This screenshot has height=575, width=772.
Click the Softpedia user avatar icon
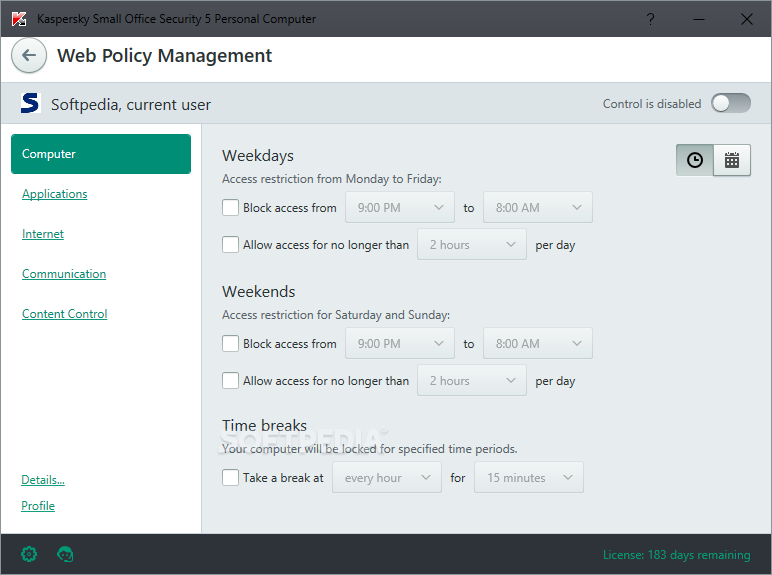coord(30,103)
